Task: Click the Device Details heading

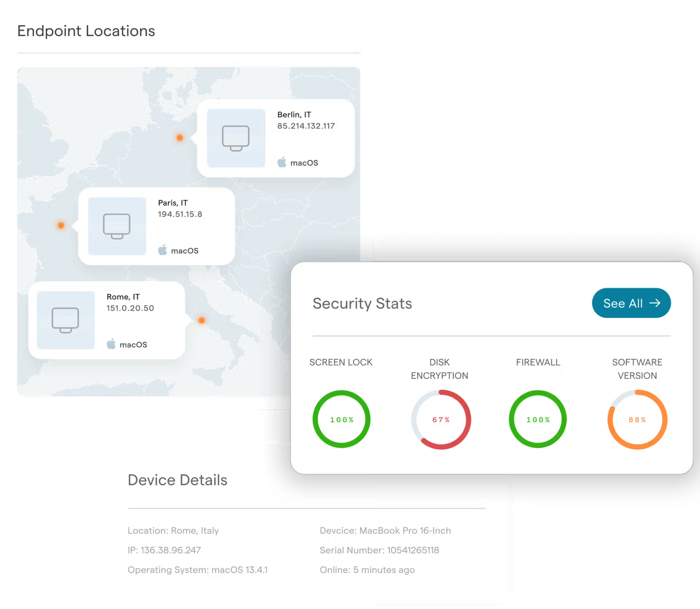Action: pyautogui.click(x=178, y=480)
